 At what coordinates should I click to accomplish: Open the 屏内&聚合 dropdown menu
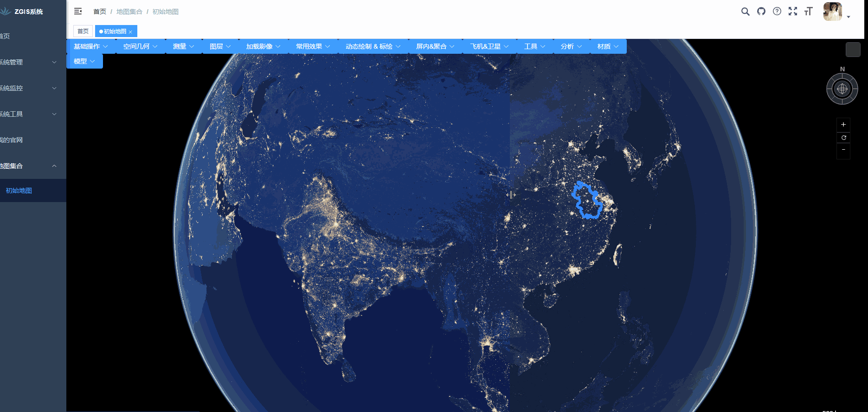(435, 46)
